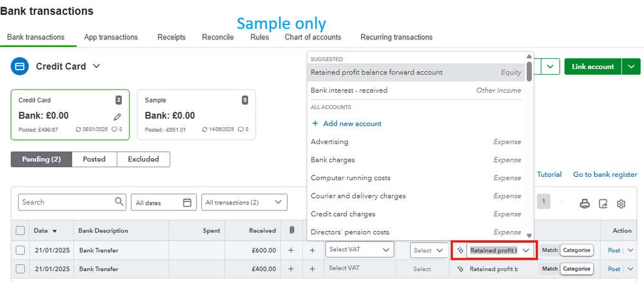
Task: Tick the select-all header checkbox
Action: coord(21,230)
